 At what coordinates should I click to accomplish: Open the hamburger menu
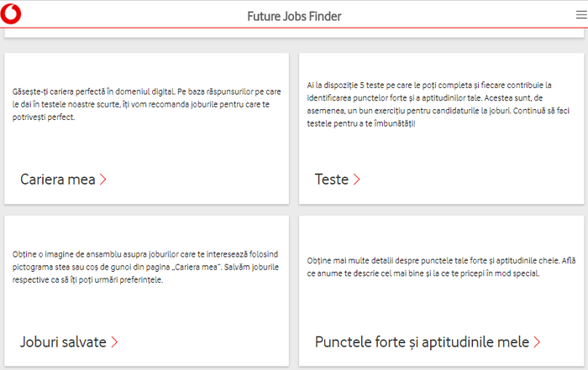coord(581,15)
